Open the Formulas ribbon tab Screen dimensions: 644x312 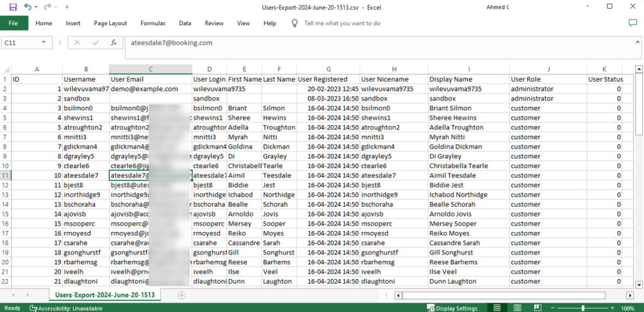[153, 23]
